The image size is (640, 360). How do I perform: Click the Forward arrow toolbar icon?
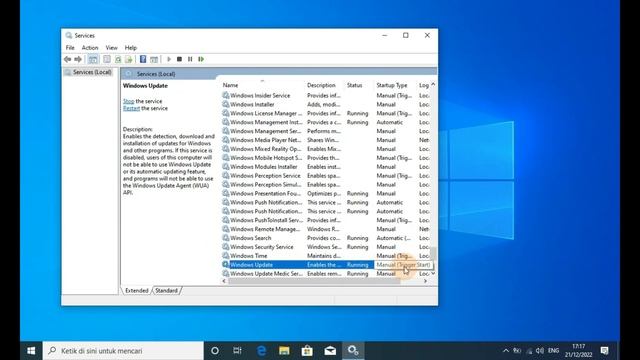[x=78, y=59]
